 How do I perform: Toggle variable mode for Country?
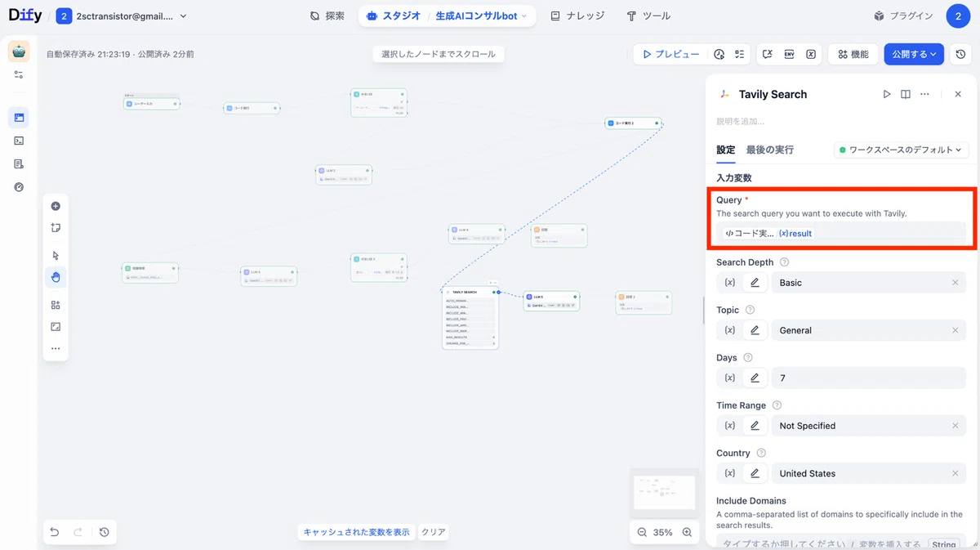coord(730,473)
